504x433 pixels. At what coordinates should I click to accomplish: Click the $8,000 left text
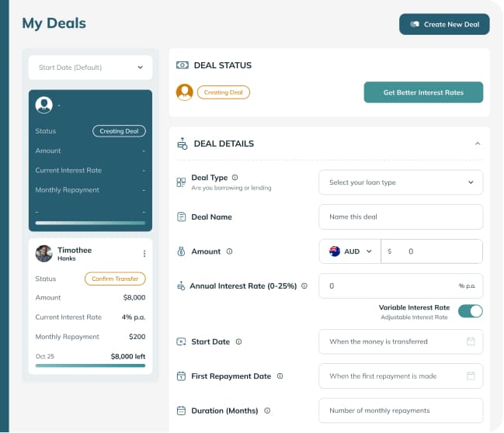128,356
